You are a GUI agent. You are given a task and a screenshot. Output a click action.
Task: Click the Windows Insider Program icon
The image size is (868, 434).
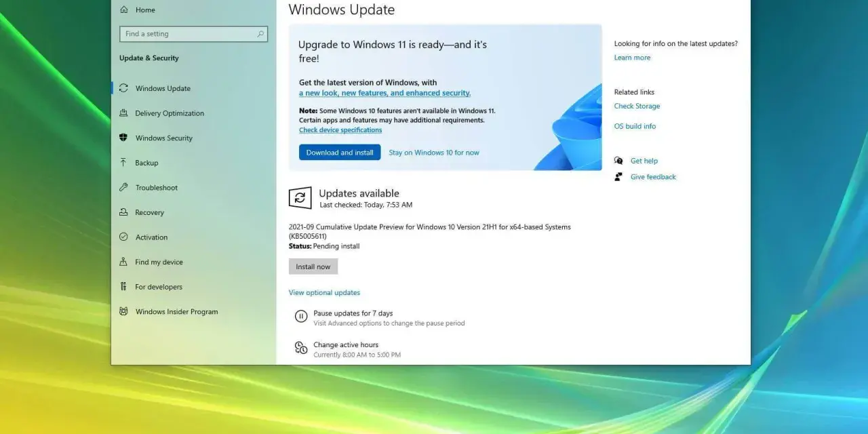123,311
